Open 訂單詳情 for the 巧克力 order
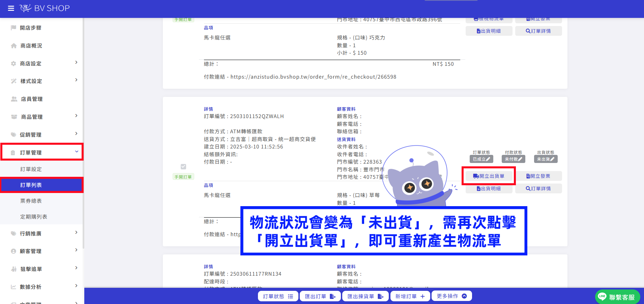This screenshot has height=304, width=644. coord(538,31)
